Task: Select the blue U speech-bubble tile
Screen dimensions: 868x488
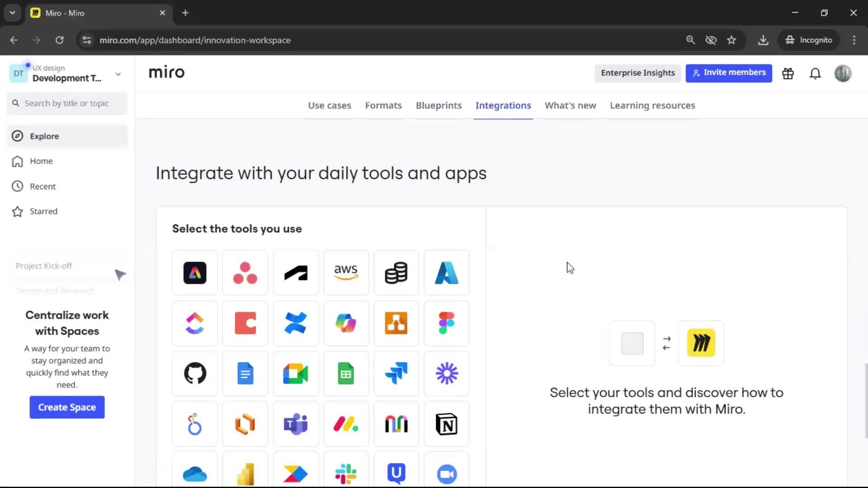Action: (396, 470)
